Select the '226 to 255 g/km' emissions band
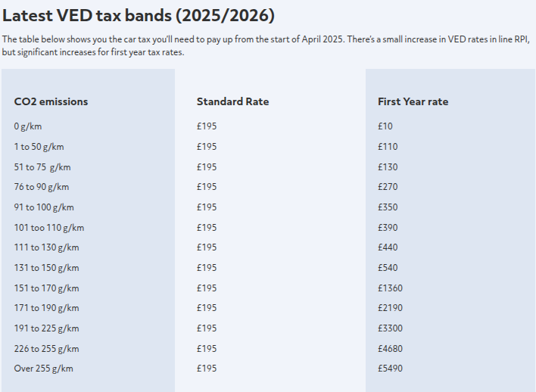This screenshot has height=392, width=536. [x=46, y=349]
